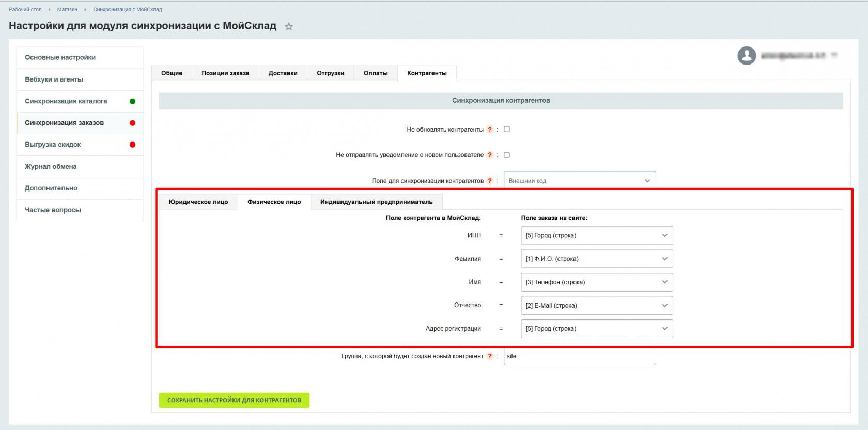This screenshot has height=430, width=868.
Task: Open the 'Адрес регистрации' mapping dropdown
Action: point(597,329)
